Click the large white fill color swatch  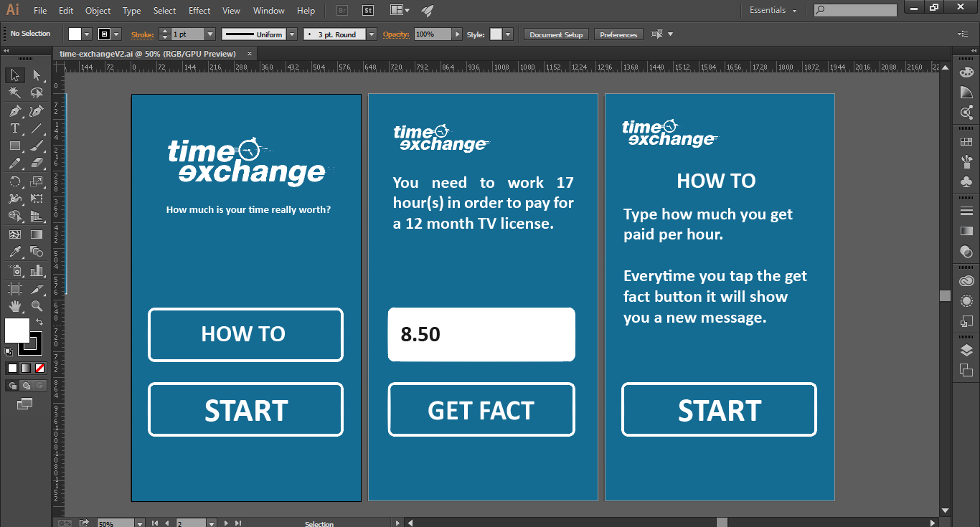[x=17, y=331]
